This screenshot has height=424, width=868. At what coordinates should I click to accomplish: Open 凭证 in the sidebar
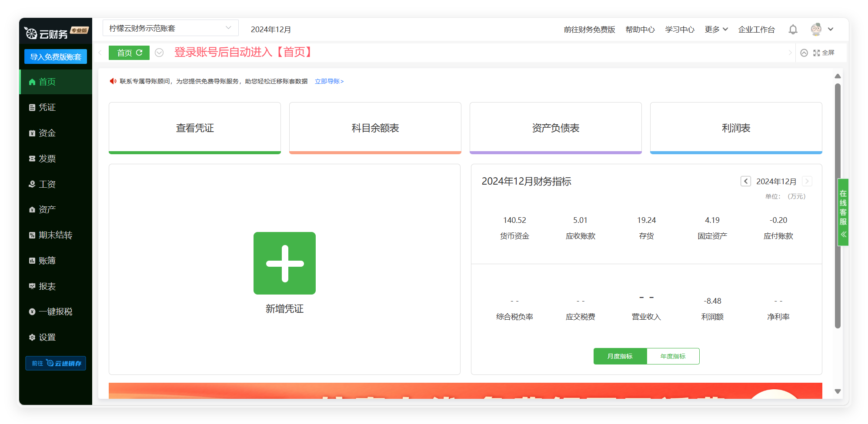[47, 107]
